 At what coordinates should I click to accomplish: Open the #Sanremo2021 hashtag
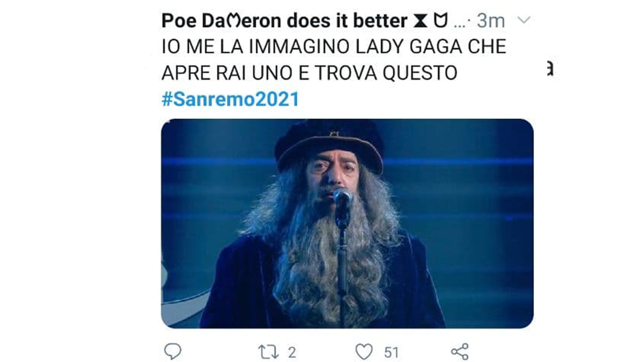tap(230, 99)
